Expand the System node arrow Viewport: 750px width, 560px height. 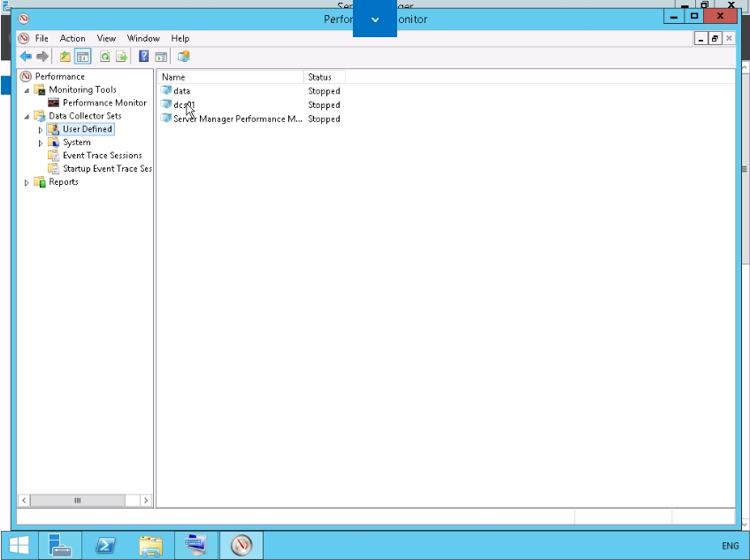coord(41,142)
